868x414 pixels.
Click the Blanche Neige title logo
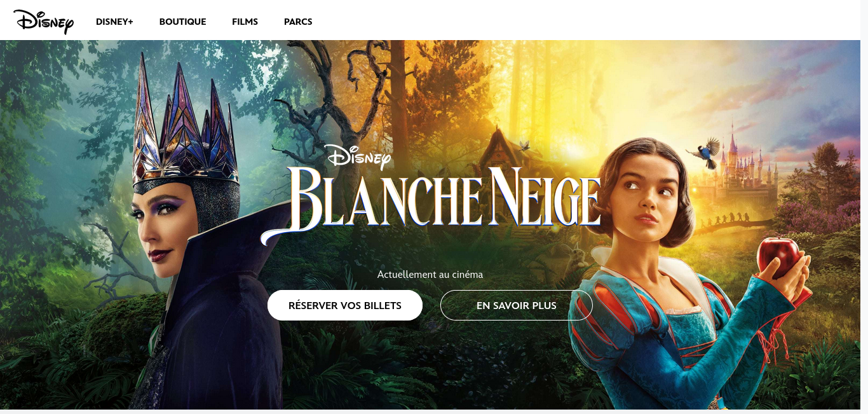(432, 205)
